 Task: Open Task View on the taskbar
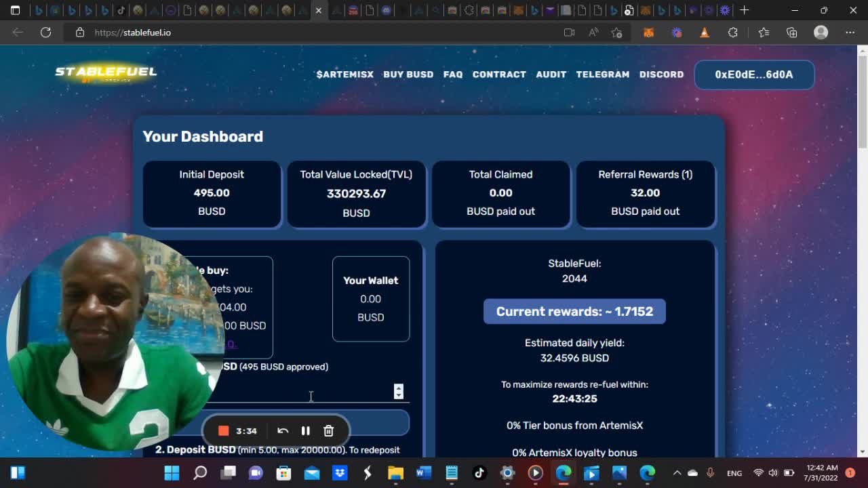tap(228, 472)
